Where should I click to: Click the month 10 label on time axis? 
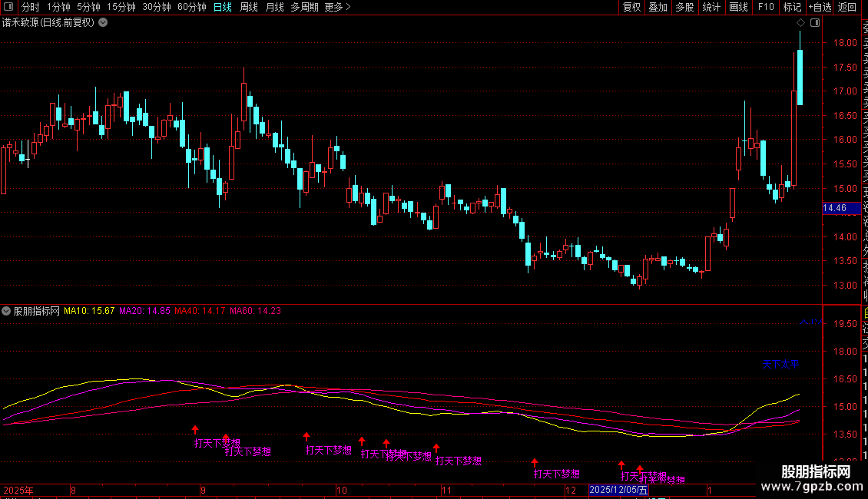click(342, 490)
